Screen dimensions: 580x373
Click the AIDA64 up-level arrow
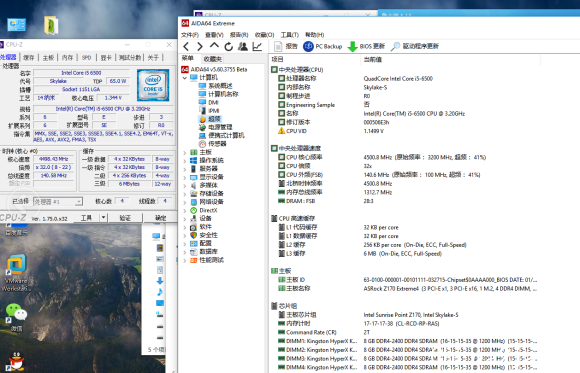214,46
